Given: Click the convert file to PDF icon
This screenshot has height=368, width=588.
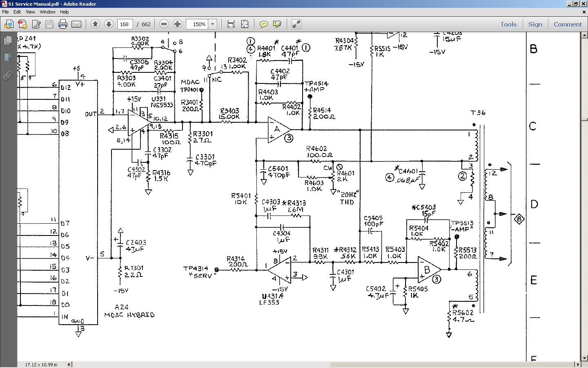Looking at the screenshot, I should pyautogui.click(x=22, y=24).
